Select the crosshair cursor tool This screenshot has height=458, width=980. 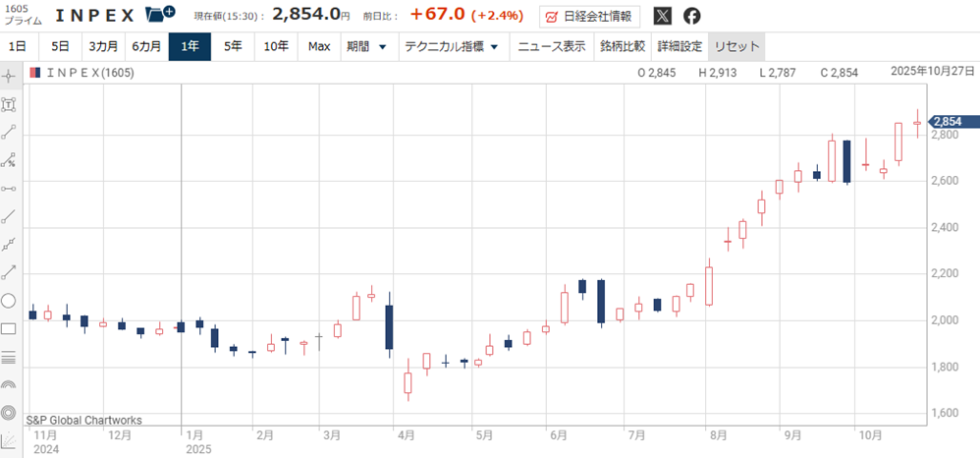(9, 76)
